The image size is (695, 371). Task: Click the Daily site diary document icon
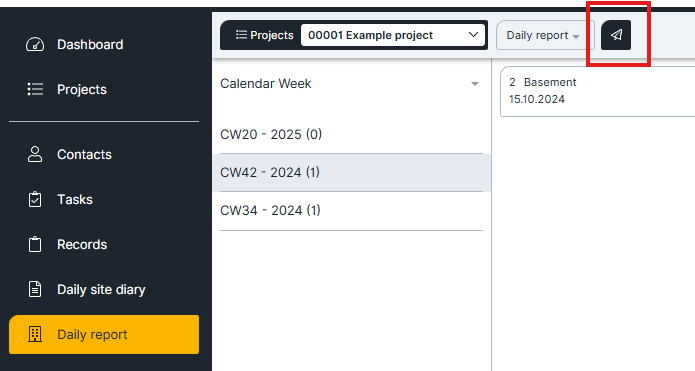tap(35, 289)
